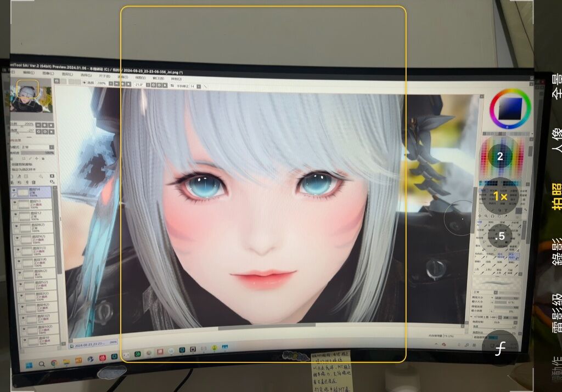The width and height of the screenshot is (562, 392).
Task: Reset zoom in the navigator panel
Action: click(51, 126)
